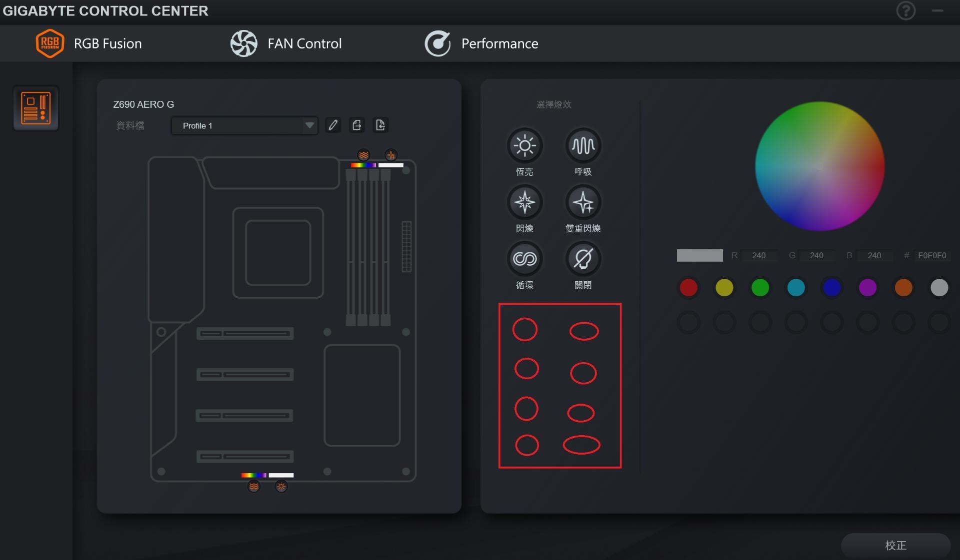Expand the profile selection arrow
Screen dimensions: 960x560
pyautogui.click(x=310, y=126)
